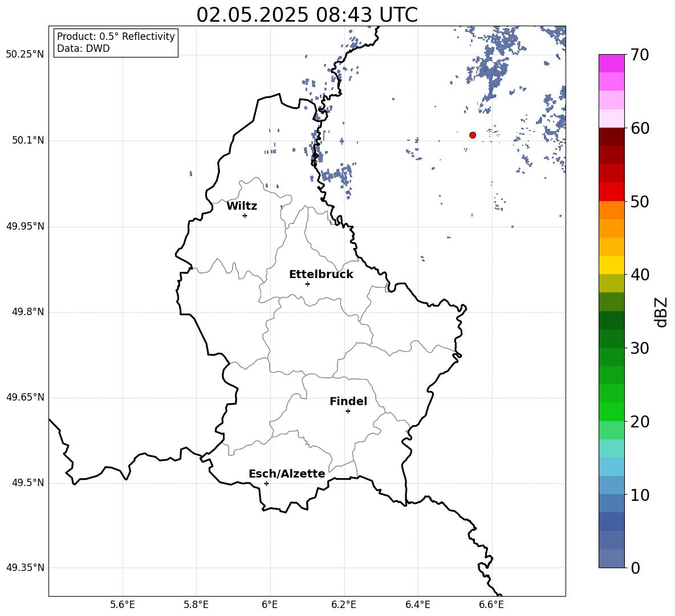This screenshot has width=675, height=616.
Task: Click the Wiltz station cross marker
Action: [x=245, y=215]
